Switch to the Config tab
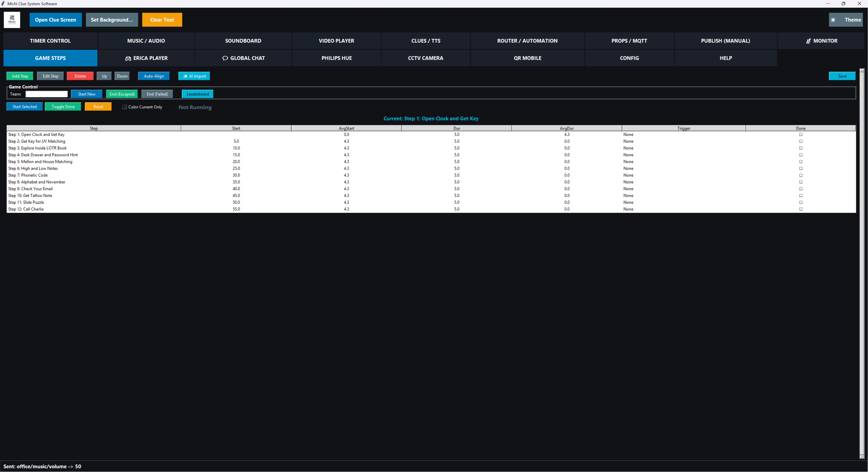Screen dimensions: 868x472 point(629,58)
